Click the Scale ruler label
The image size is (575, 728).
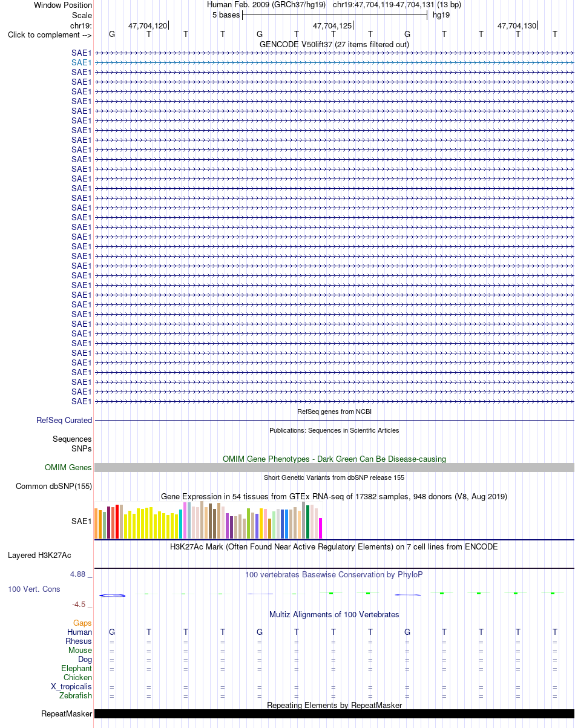pos(82,15)
